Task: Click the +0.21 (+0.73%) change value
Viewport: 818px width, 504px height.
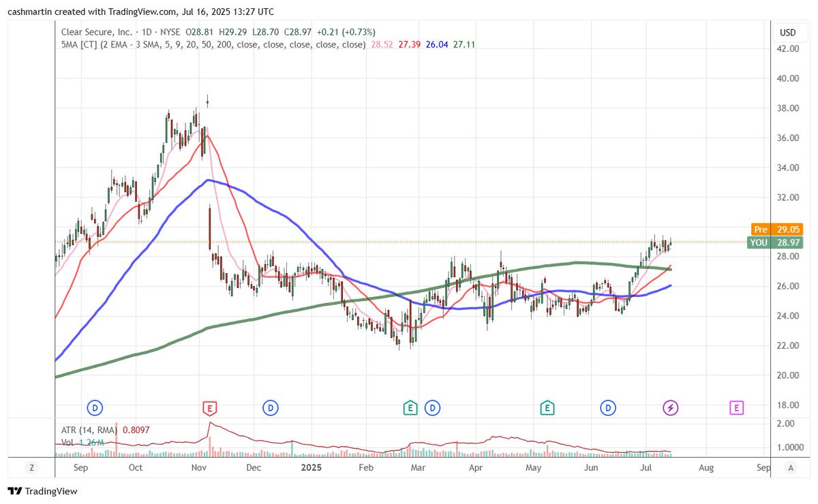Action: click(x=347, y=32)
